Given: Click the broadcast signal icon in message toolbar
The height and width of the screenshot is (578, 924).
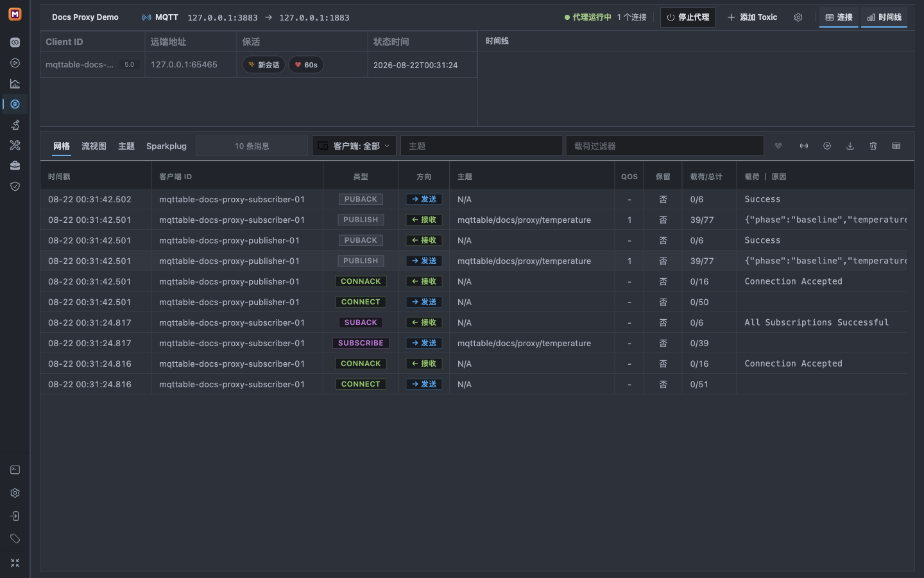Looking at the screenshot, I should (804, 146).
